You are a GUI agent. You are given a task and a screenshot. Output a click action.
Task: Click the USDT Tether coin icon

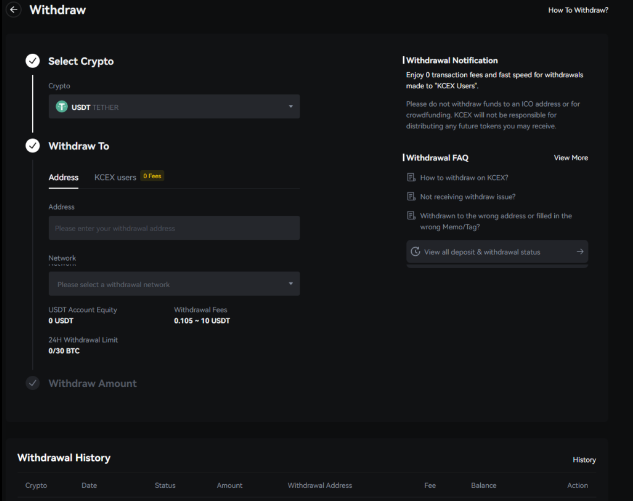pyautogui.click(x=62, y=107)
